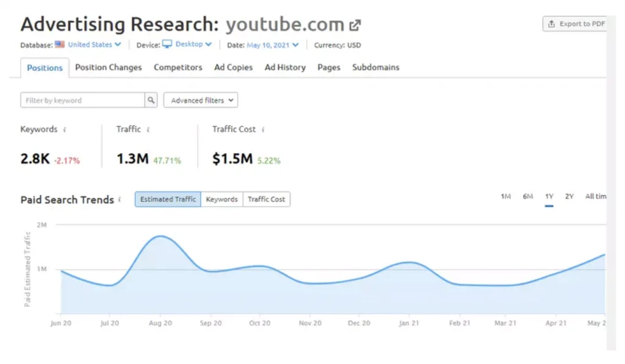Click the Jun 20 axis label

[61, 323]
